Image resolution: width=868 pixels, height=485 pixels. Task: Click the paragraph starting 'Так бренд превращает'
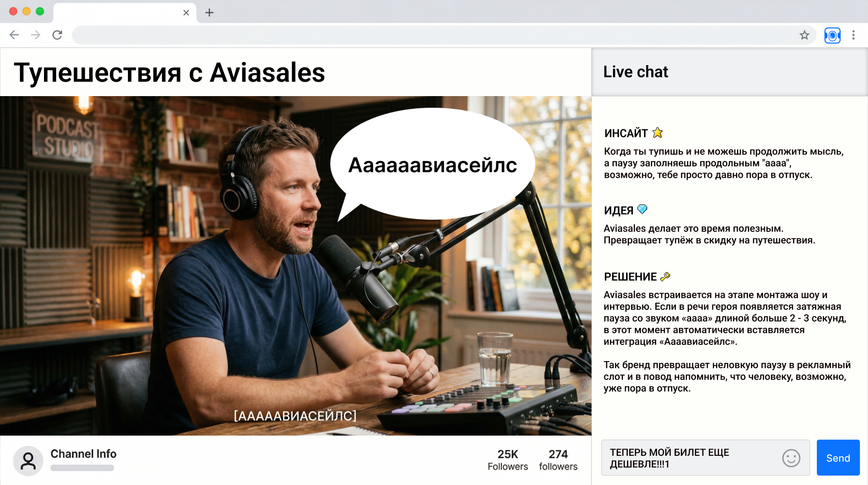(x=727, y=376)
